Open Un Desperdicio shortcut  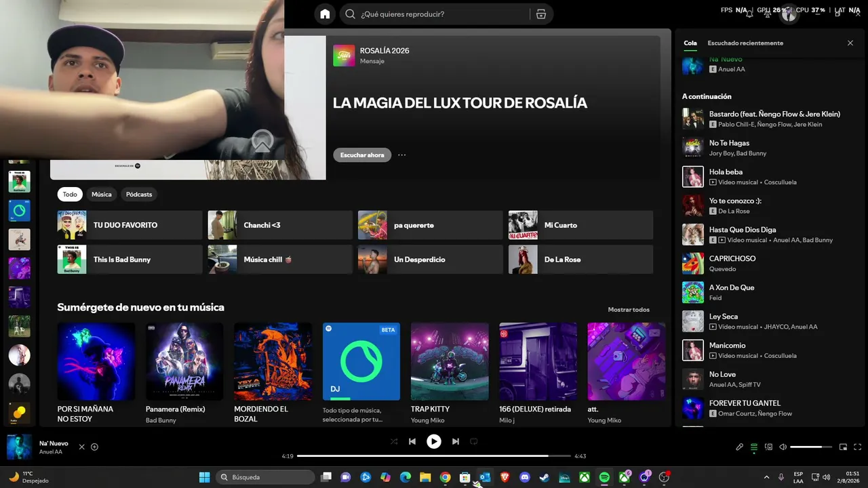[x=430, y=260]
